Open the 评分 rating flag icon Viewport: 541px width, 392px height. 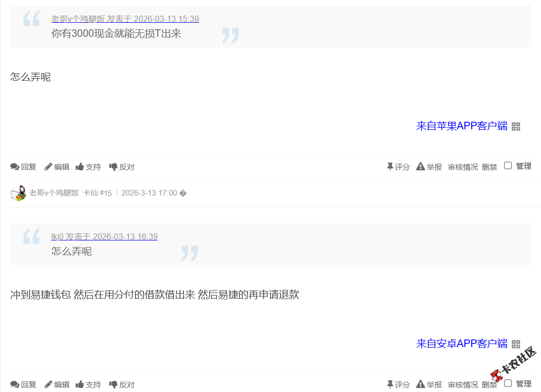click(390, 166)
